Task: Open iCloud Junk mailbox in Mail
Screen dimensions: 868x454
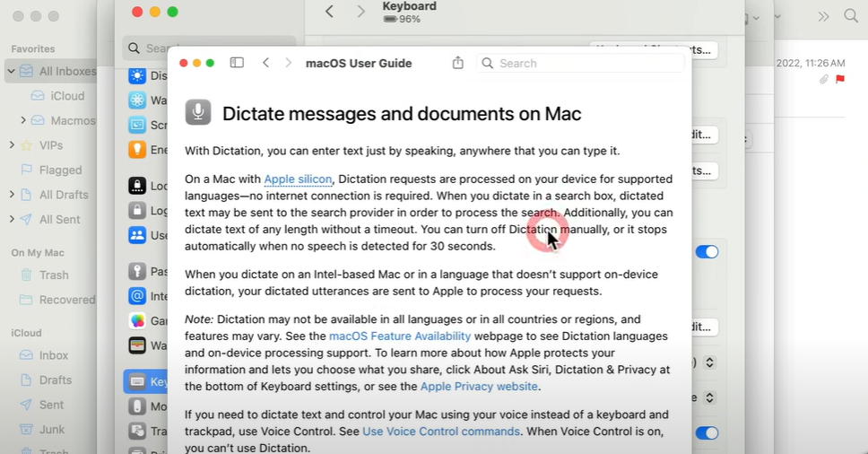Action: click(42, 430)
